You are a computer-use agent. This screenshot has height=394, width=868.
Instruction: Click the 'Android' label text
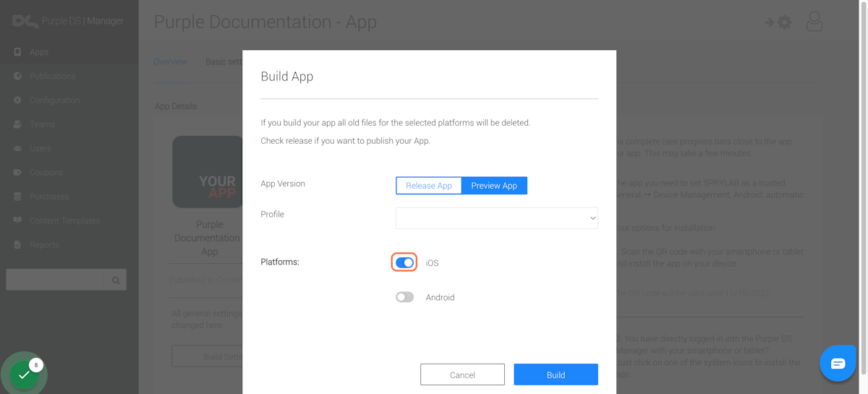pyautogui.click(x=440, y=297)
